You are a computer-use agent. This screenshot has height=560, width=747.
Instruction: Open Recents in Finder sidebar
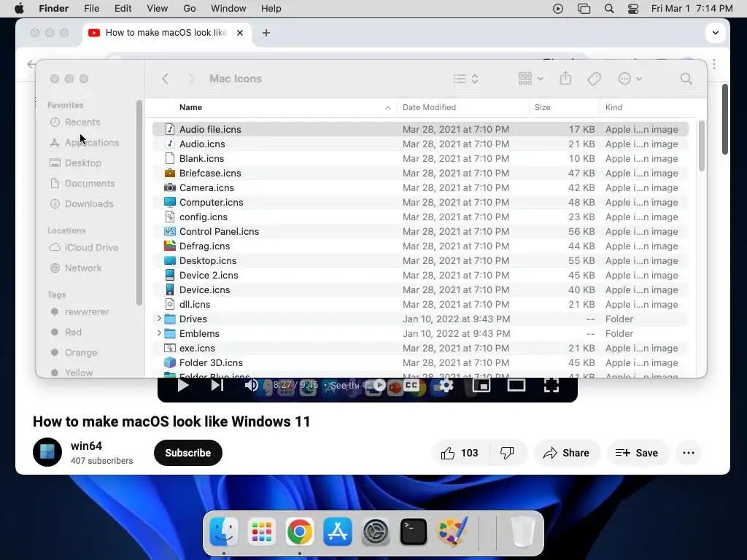coord(82,122)
